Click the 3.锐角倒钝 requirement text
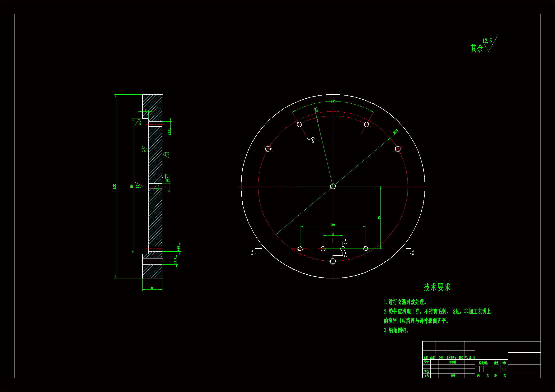 (396, 330)
